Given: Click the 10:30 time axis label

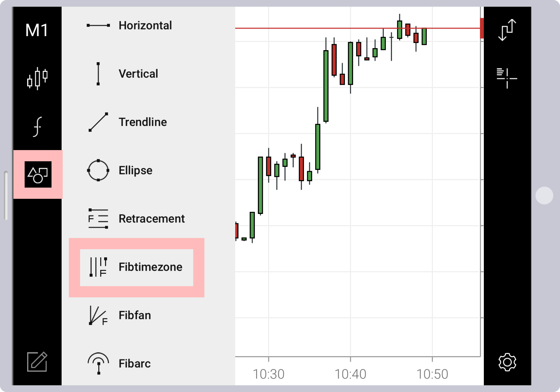Looking at the screenshot, I should [269, 374].
